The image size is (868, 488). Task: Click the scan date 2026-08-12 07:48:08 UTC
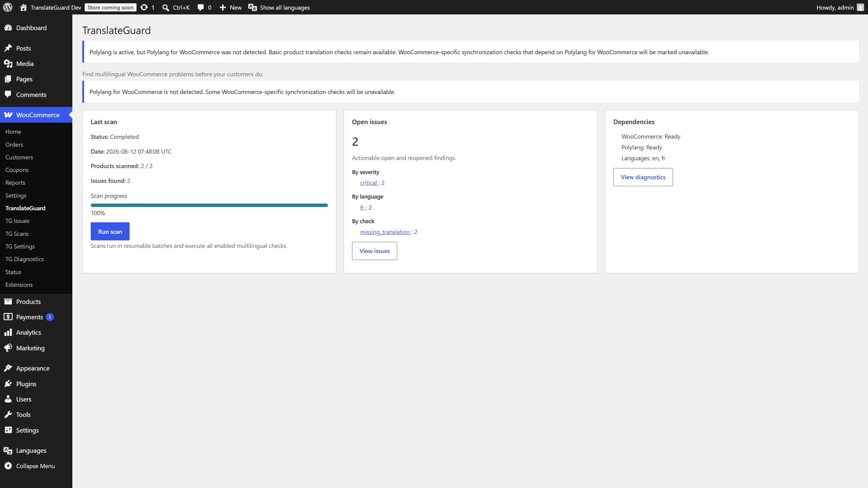point(139,152)
